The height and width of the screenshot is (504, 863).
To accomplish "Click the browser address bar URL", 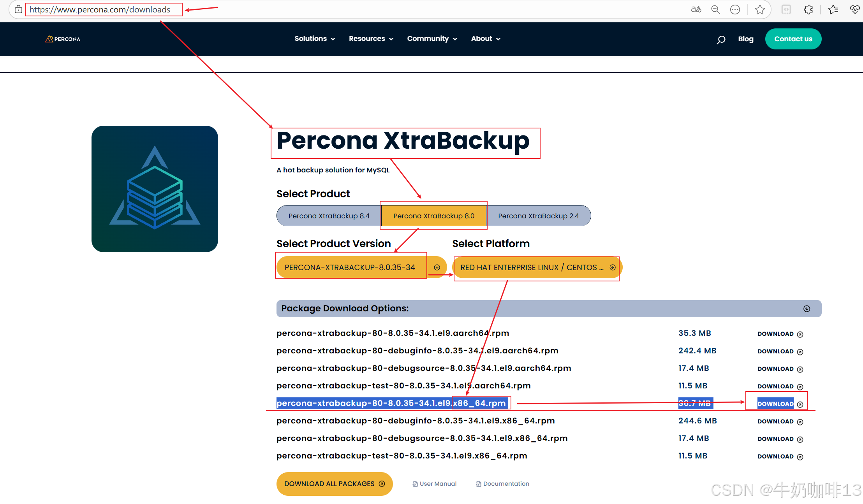I will pos(100,10).
